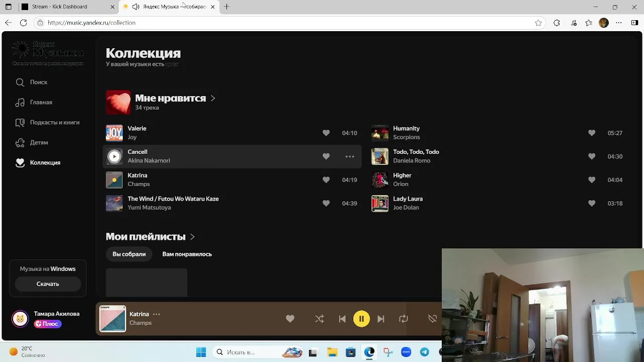
Task: Open Тамара Акилова profile avatar
Action: coord(20,319)
